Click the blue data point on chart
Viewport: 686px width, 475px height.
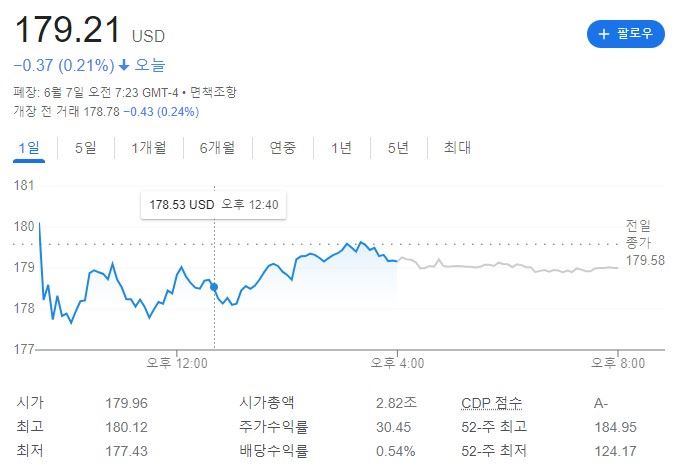click(x=214, y=287)
